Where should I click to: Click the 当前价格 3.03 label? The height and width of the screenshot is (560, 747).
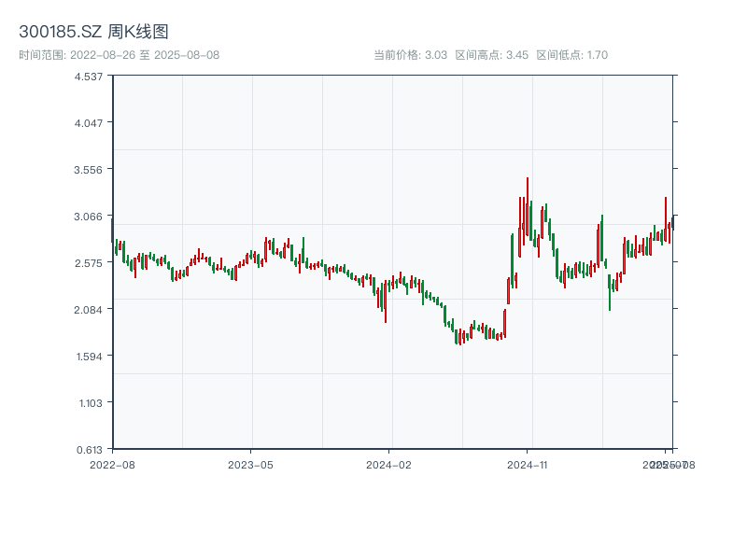click(x=410, y=55)
